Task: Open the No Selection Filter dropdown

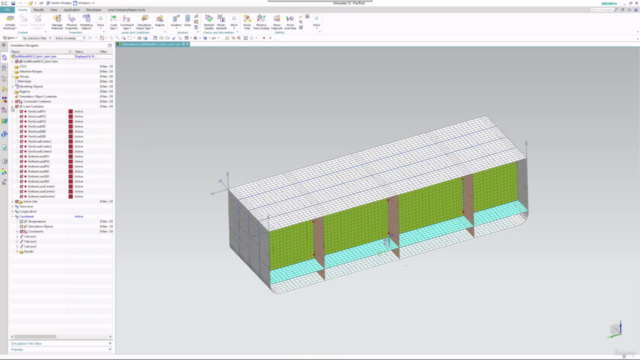Action: point(37,38)
